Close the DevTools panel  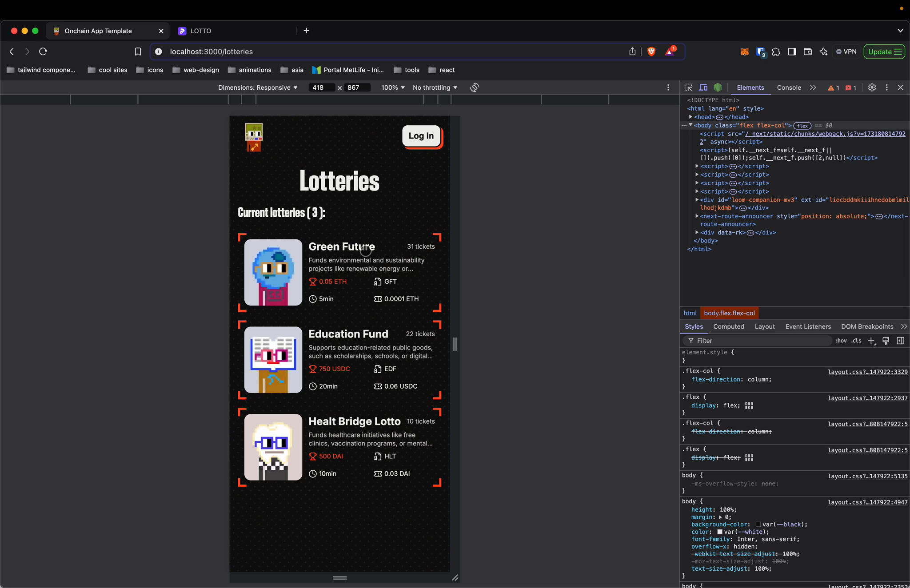[x=901, y=87]
